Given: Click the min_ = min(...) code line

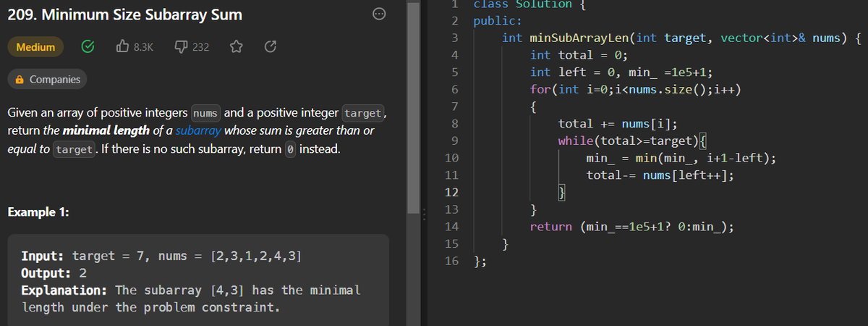Looking at the screenshot, I should click(x=682, y=159).
